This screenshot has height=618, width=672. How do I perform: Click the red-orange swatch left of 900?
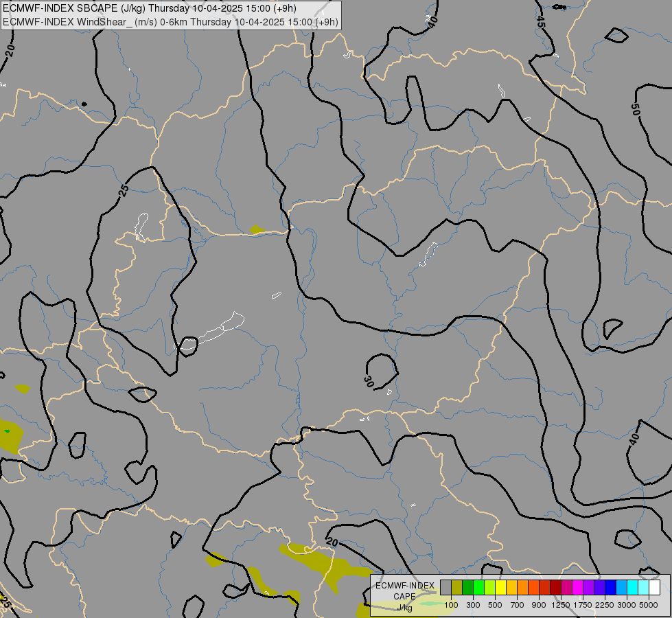[x=533, y=588]
